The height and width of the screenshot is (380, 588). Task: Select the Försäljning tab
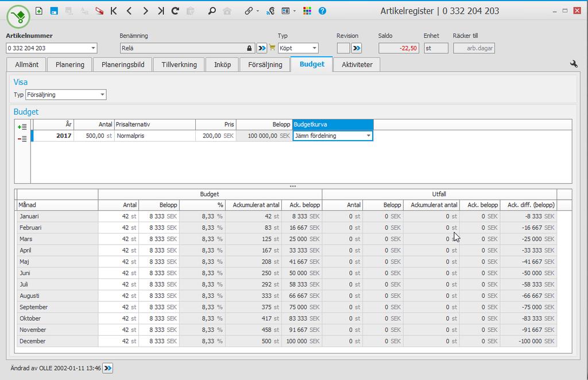265,64
